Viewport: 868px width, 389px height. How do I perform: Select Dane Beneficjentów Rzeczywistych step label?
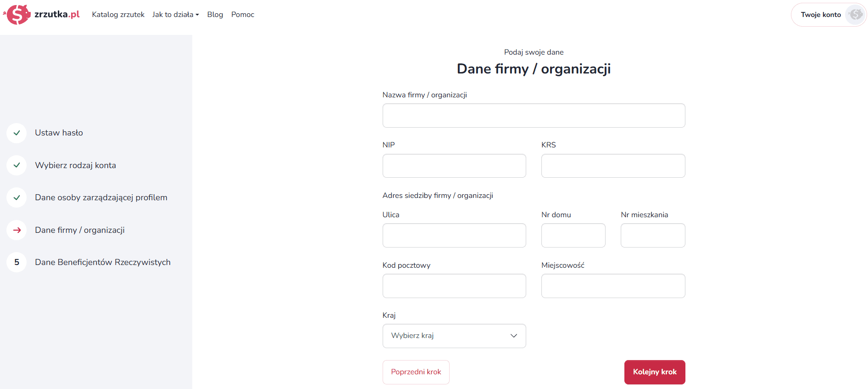103,262
